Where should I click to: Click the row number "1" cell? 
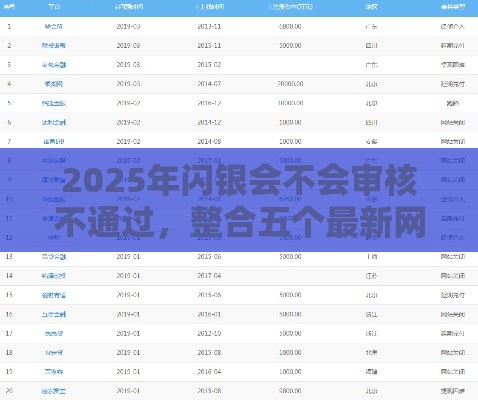click(x=9, y=26)
